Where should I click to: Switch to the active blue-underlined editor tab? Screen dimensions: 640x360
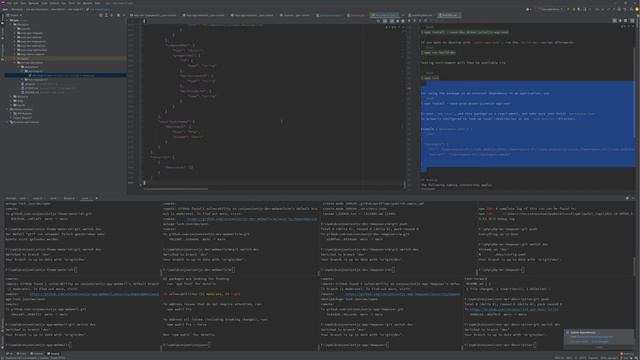[384, 15]
